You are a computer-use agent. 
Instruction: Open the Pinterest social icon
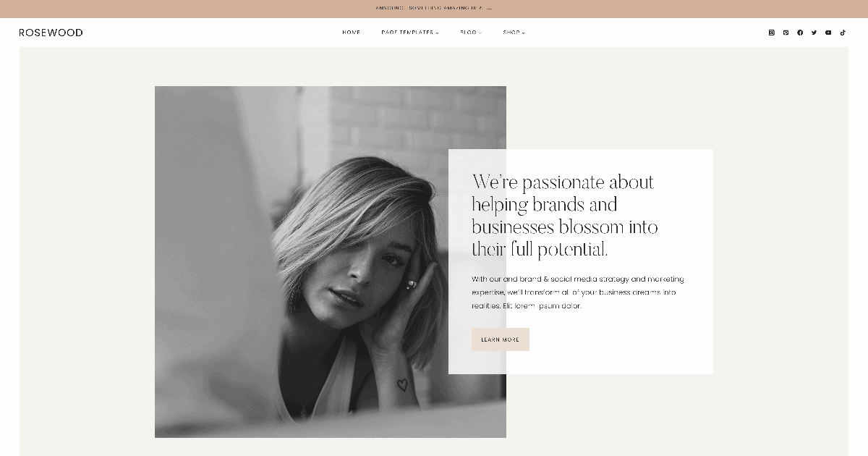click(x=786, y=33)
